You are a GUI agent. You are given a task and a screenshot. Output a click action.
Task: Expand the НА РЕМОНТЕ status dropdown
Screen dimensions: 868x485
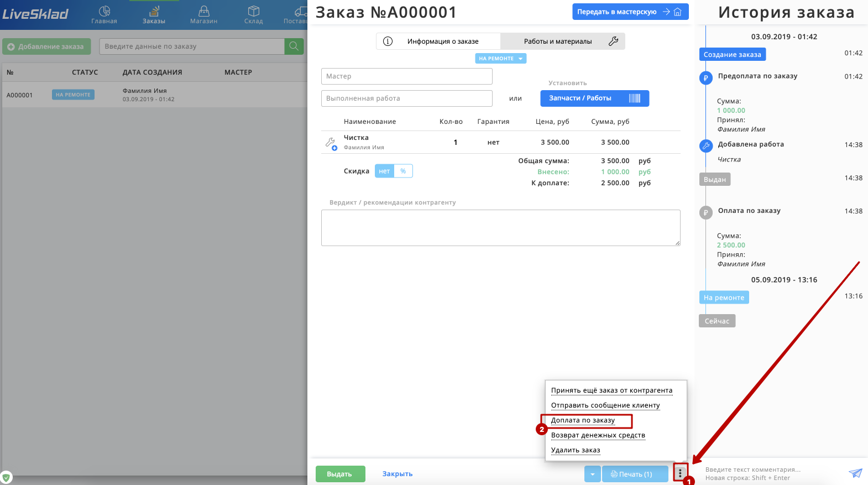point(500,59)
